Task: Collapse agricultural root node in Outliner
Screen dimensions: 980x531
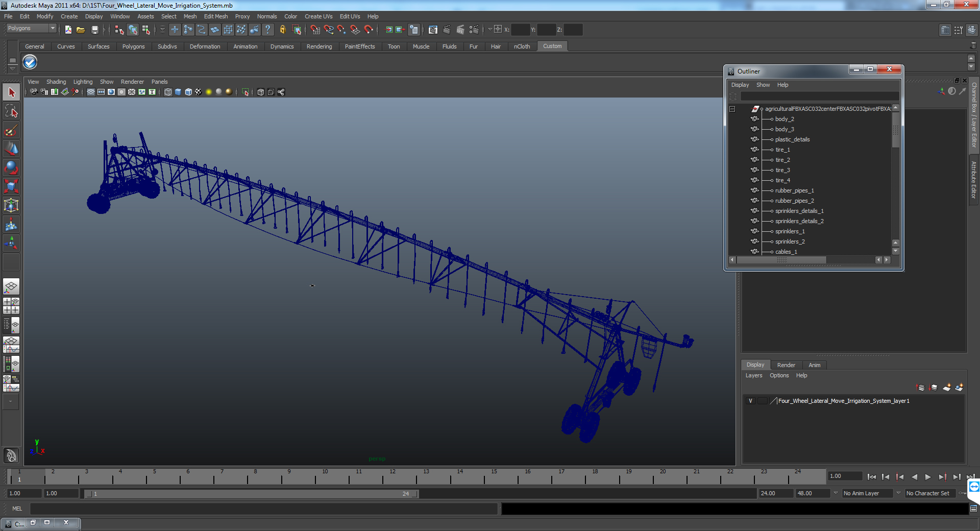Action: pos(732,109)
